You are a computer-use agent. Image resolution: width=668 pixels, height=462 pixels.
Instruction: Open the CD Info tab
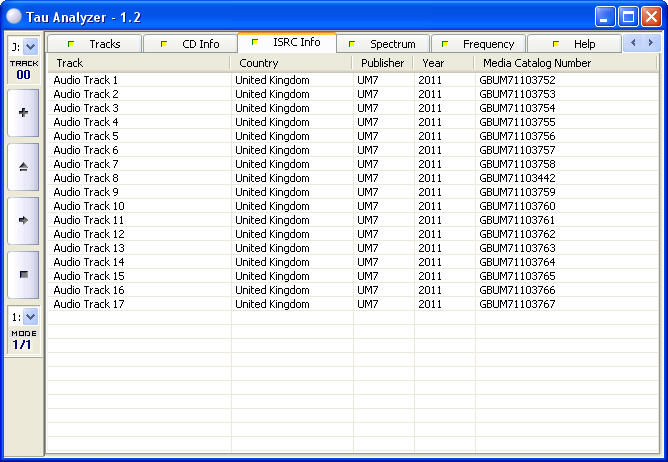click(189, 44)
